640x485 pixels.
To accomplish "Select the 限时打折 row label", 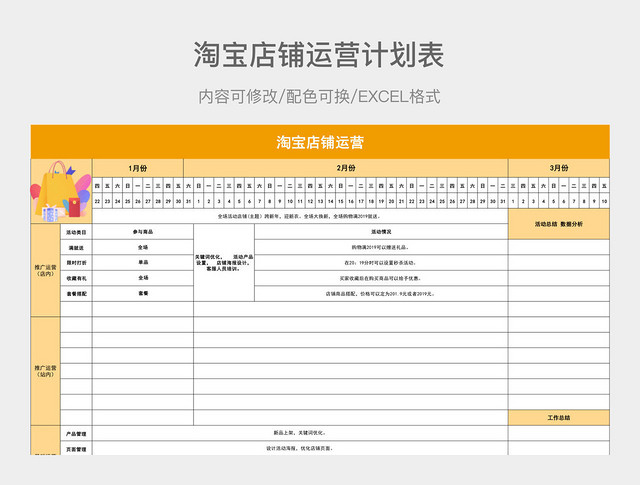I will coord(76,263).
